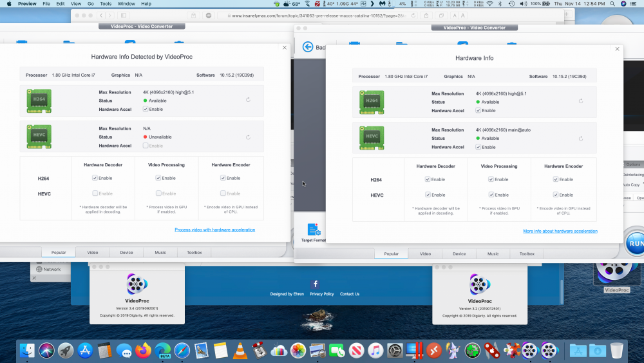The width and height of the screenshot is (644, 363).
Task: Toggle HEVC Video Processing Enable in right dialog
Action: pyautogui.click(x=491, y=195)
